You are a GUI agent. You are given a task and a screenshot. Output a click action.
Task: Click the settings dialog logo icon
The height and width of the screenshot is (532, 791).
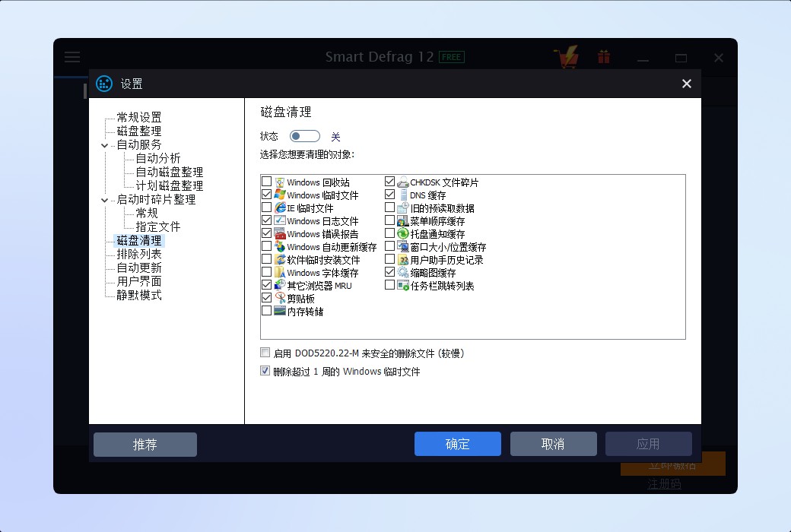point(104,84)
